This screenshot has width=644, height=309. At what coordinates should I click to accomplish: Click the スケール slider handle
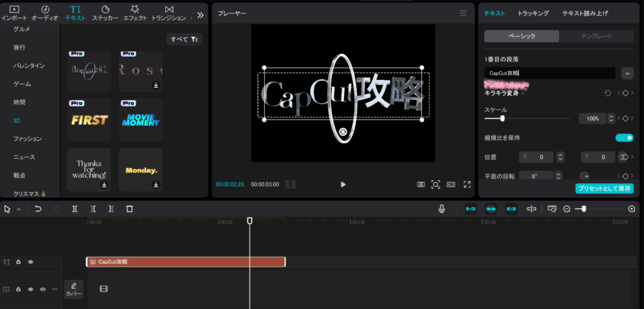click(502, 118)
